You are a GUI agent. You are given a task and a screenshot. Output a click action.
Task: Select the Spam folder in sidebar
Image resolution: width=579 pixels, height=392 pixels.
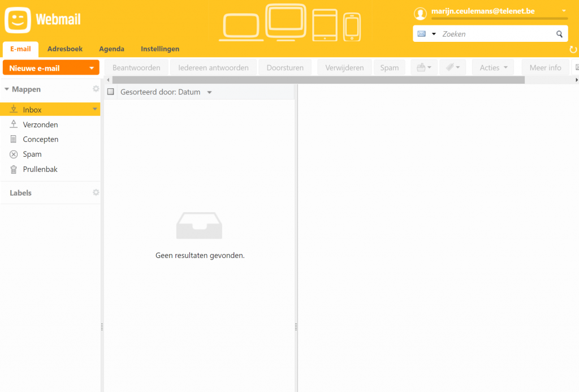pos(50,154)
